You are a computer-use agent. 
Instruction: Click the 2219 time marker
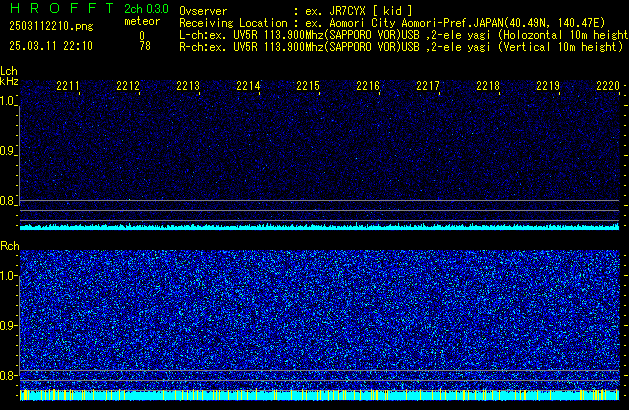[548, 86]
